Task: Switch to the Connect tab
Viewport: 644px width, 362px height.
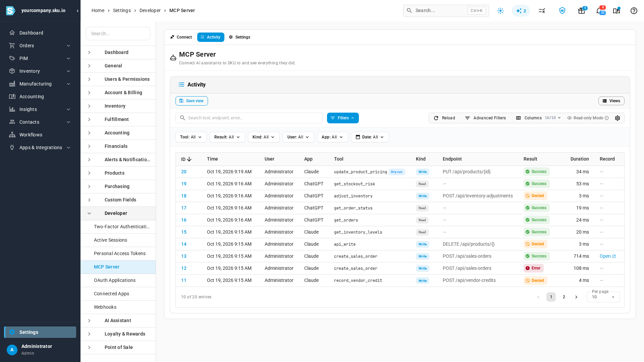Action: click(181, 37)
